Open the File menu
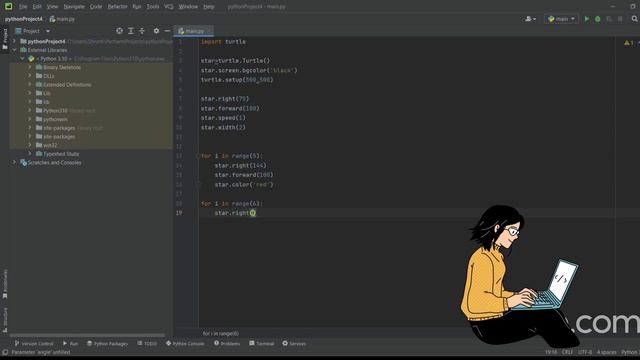This screenshot has width=640, height=360. tap(23, 7)
